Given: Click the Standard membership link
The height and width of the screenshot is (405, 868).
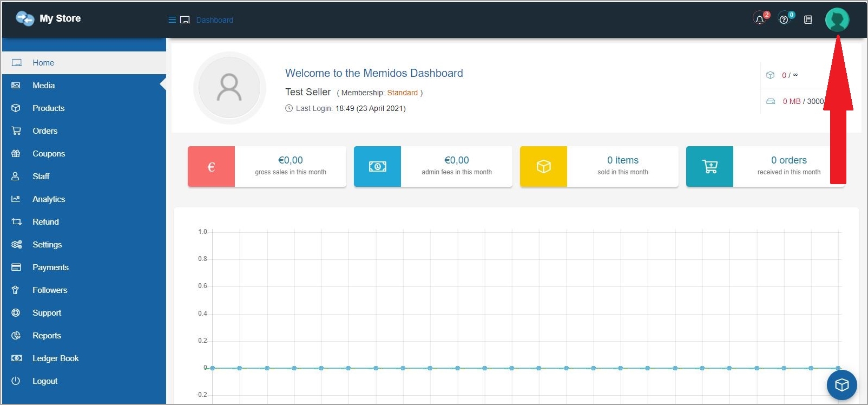Looking at the screenshot, I should [402, 93].
